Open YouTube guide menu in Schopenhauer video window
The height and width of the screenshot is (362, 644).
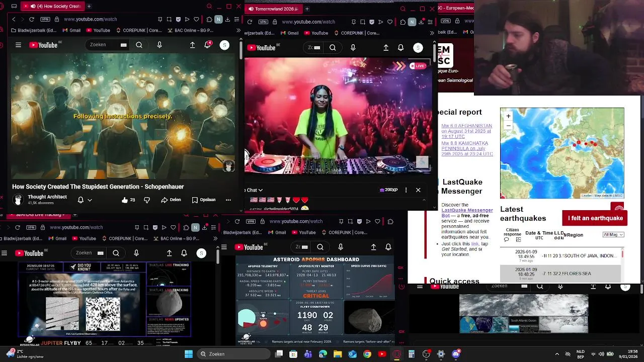18,45
